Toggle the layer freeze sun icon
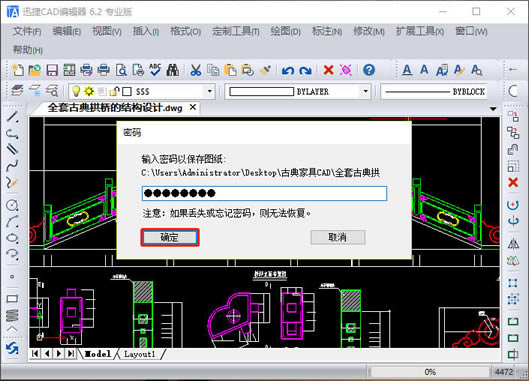 click(x=89, y=91)
